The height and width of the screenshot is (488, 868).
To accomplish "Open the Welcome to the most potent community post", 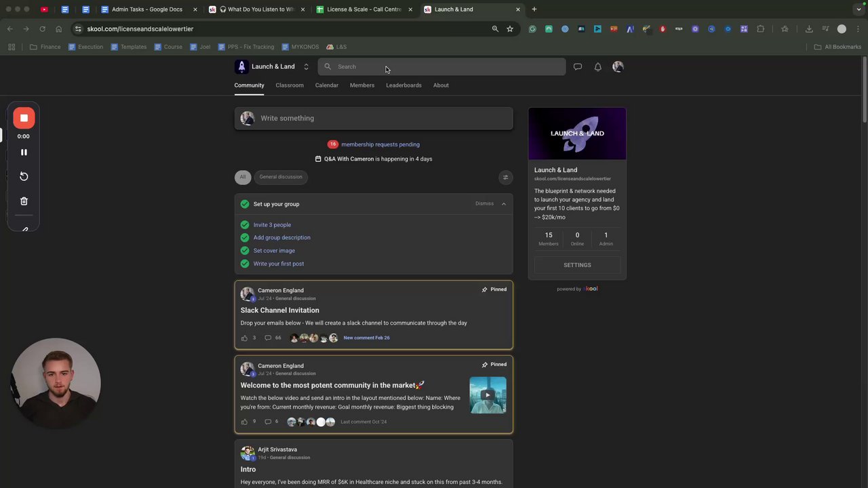I will [332, 386].
